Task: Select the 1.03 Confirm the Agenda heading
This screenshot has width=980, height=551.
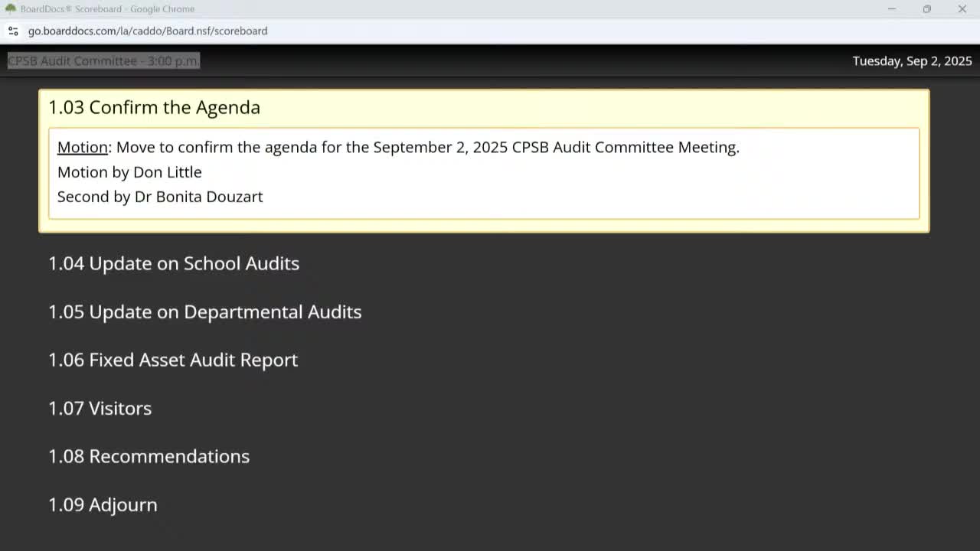Action: (x=154, y=107)
